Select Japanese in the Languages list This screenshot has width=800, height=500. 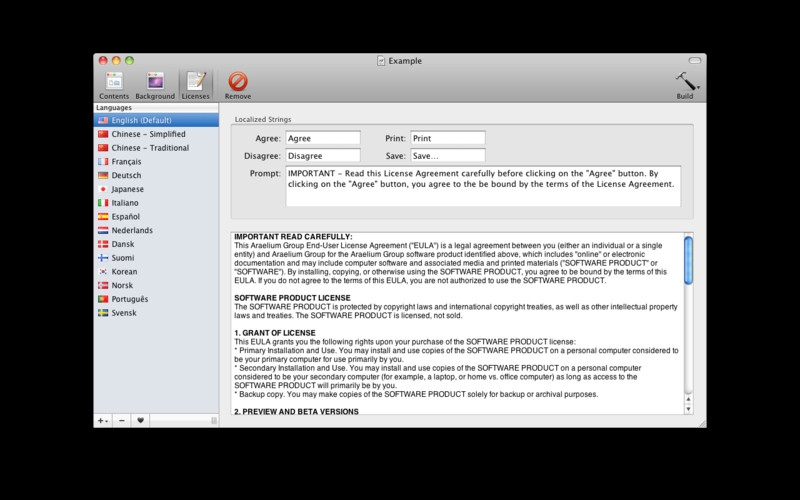[x=127, y=189]
